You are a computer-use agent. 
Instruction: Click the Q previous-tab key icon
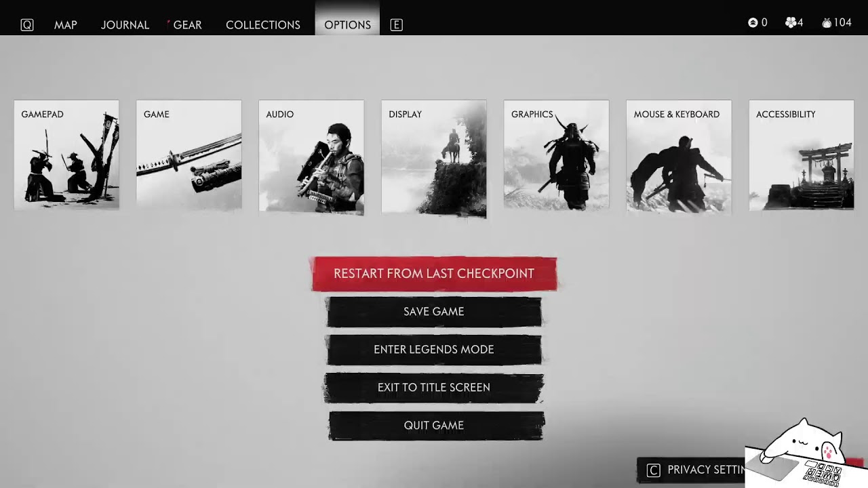tap(27, 25)
